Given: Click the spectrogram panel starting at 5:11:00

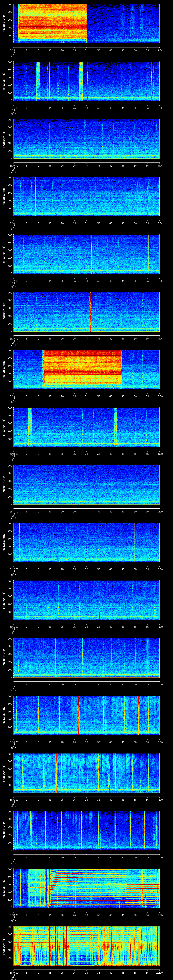Looking at the screenshot, I should point(87,485).
